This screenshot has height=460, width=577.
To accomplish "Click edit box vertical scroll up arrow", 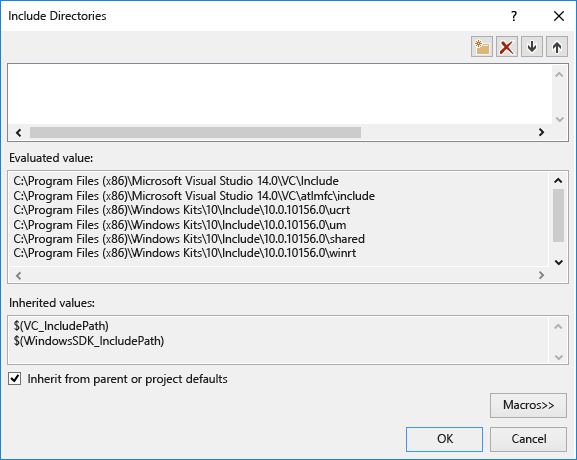I will pyautogui.click(x=559, y=75).
